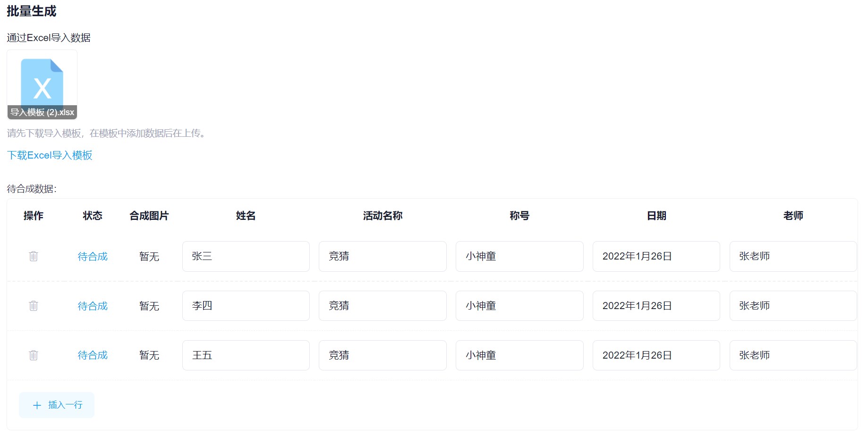Screen dimensions: 868x436
Task: Edit 称号 field in 张三 row
Action: tap(519, 256)
